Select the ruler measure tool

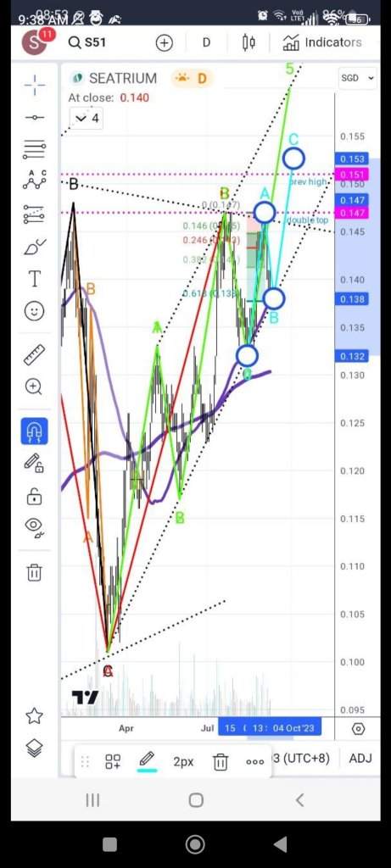[34, 355]
